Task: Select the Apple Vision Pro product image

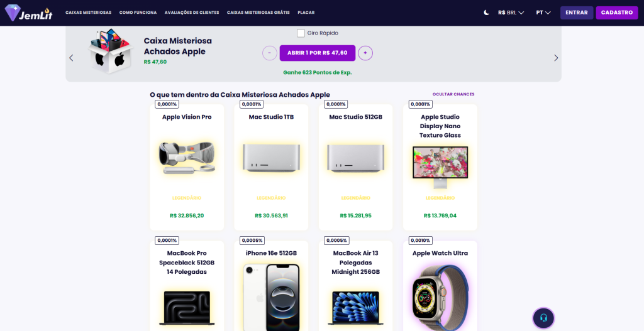Action: coord(187,158)
